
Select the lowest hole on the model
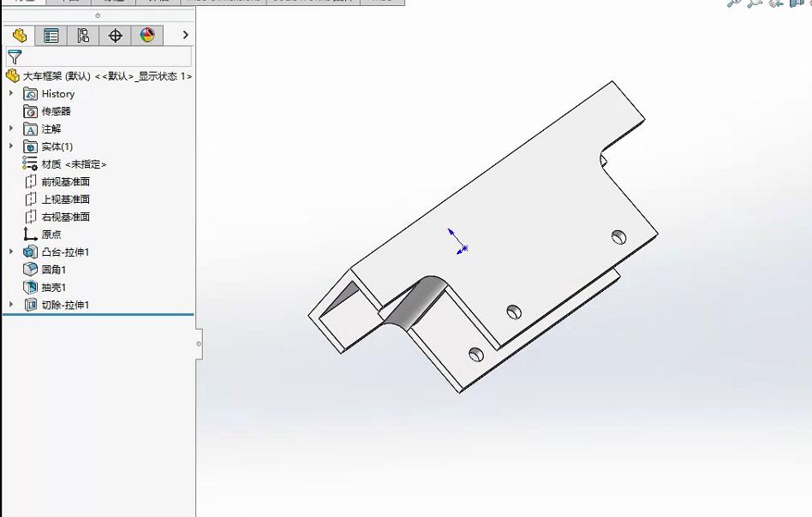tap(476, 354)
